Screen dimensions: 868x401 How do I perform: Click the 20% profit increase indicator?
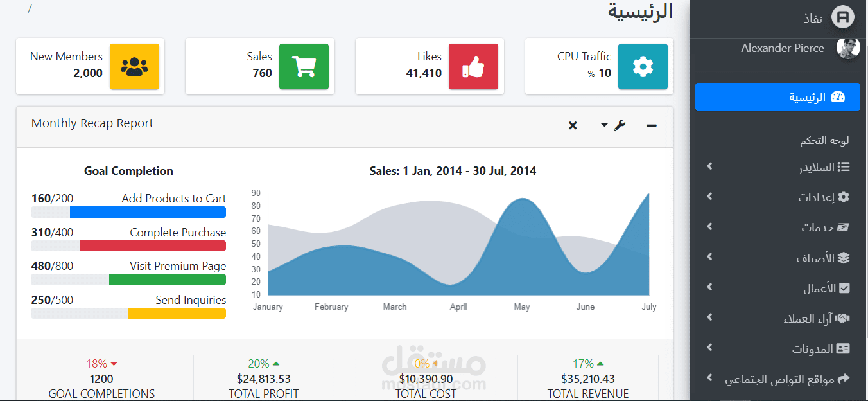point(264,364)
